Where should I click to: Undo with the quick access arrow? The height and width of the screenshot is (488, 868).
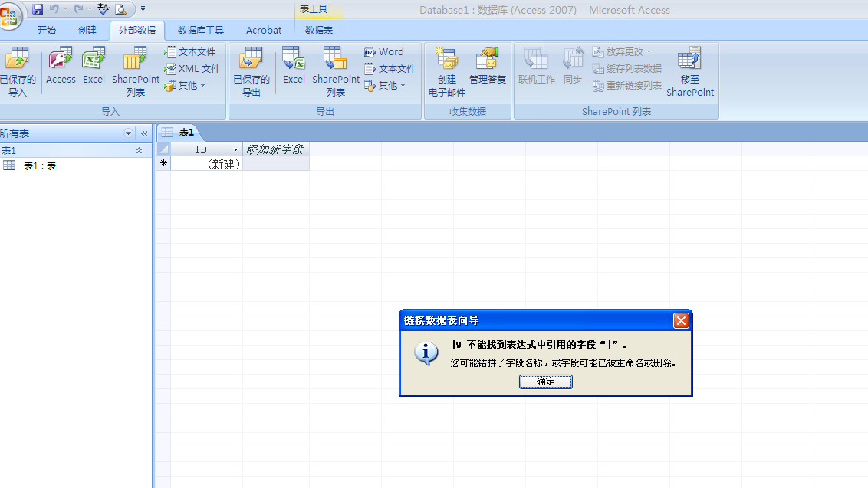[x=54, y=9]
